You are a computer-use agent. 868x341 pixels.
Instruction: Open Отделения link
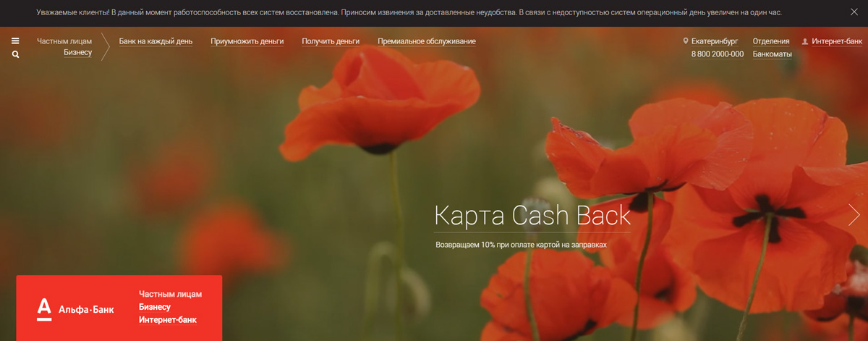click(771, 41)
